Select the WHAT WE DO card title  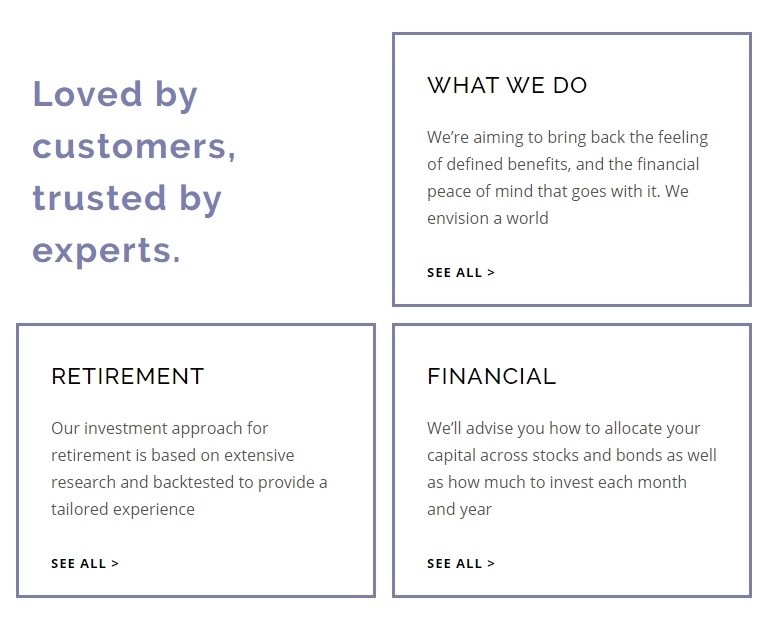coord(507,86)
